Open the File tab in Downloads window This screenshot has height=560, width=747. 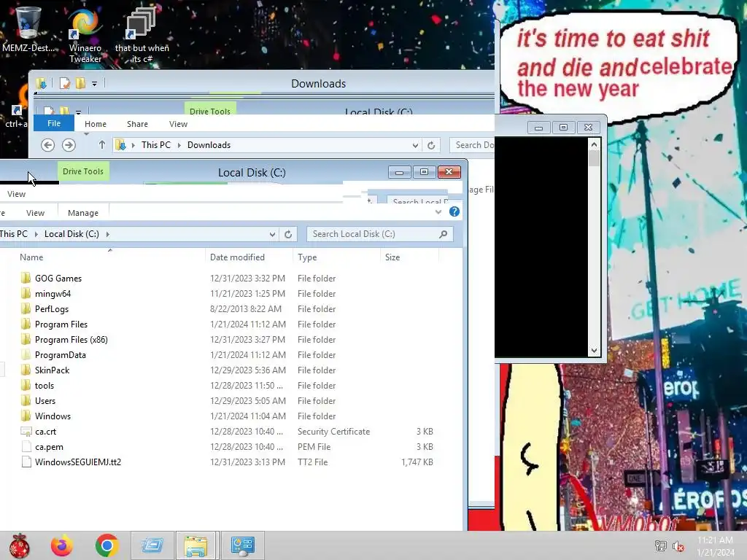click(x=54, y=123)
